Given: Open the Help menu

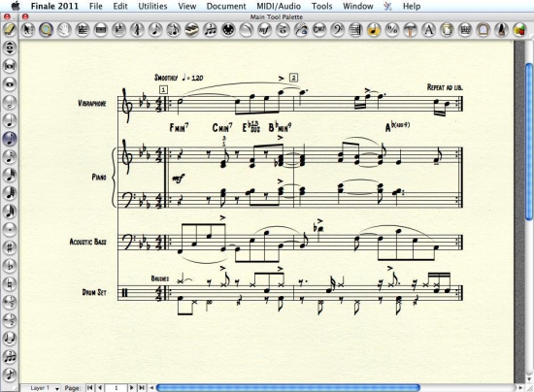Looking at the screenshot, I should coord(412,6).
